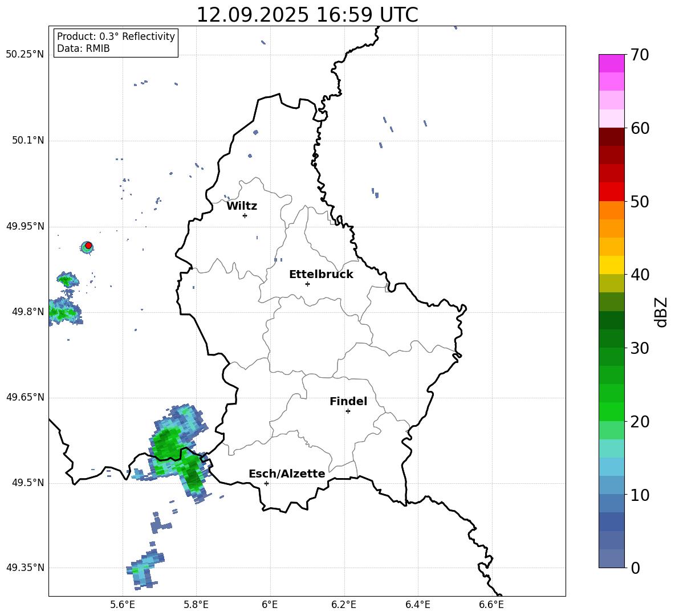675x616 pixels.
Task: Click the 10 colorbar tick label
Action: [x=640, y=495]
